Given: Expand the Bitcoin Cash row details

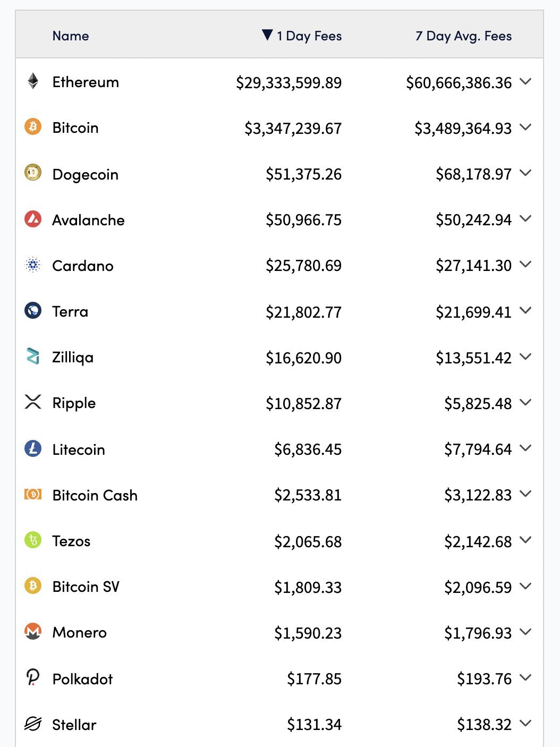Looking at the screenshot, I should (x=525, y=494).
